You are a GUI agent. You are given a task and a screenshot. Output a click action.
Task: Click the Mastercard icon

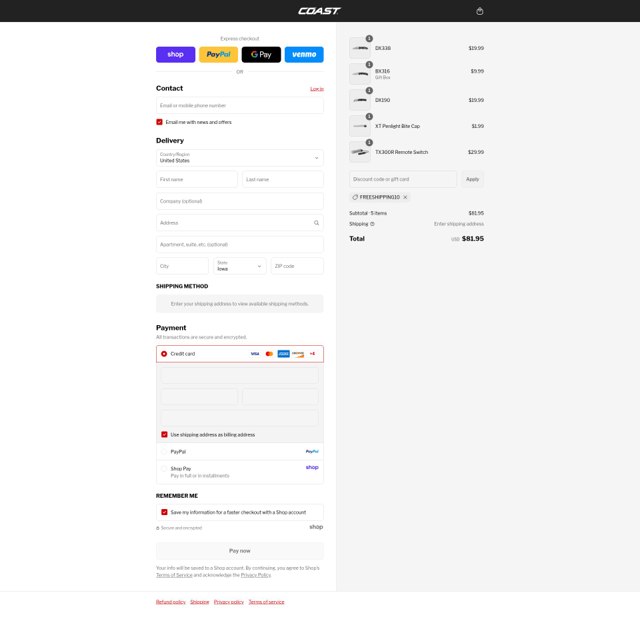269,354
